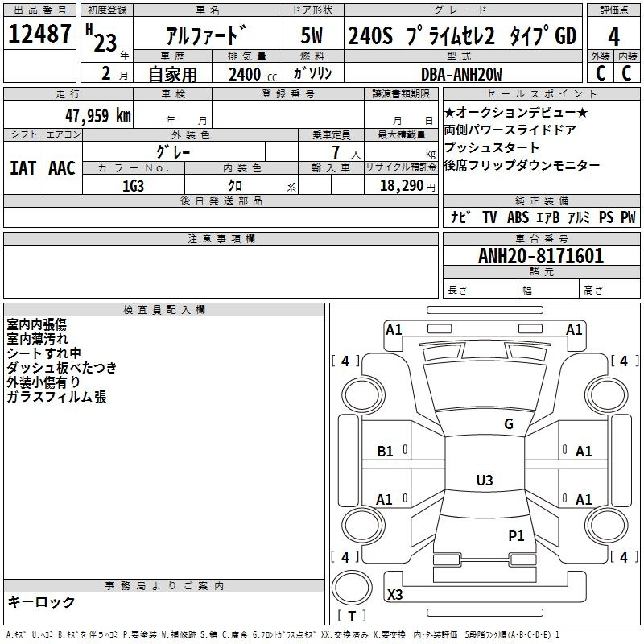Click the ナビ equipment indicator

(x=460, y=217)
